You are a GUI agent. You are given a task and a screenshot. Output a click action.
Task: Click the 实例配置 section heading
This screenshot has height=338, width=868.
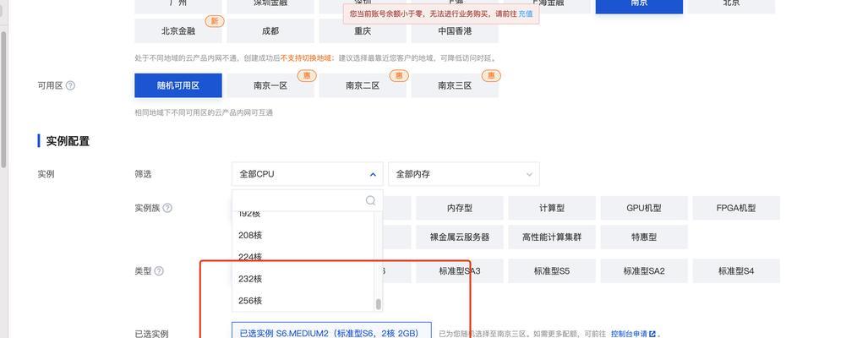(x=68, y=141)
